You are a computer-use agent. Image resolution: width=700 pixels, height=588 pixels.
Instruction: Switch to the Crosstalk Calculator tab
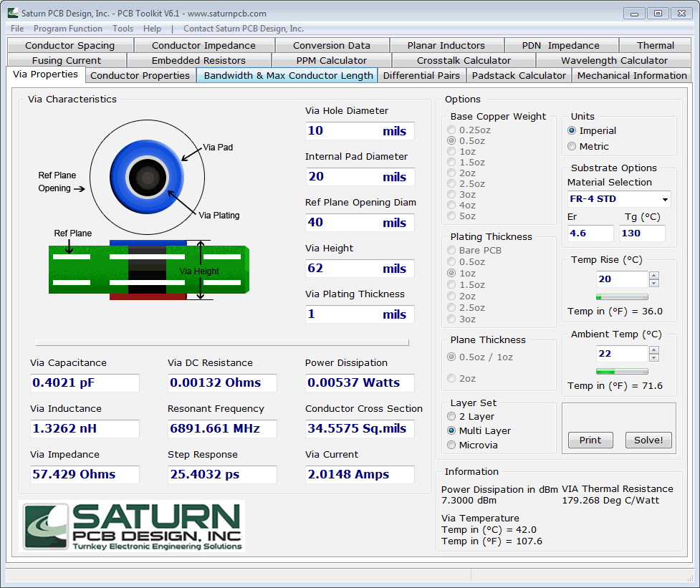(463, 60)
